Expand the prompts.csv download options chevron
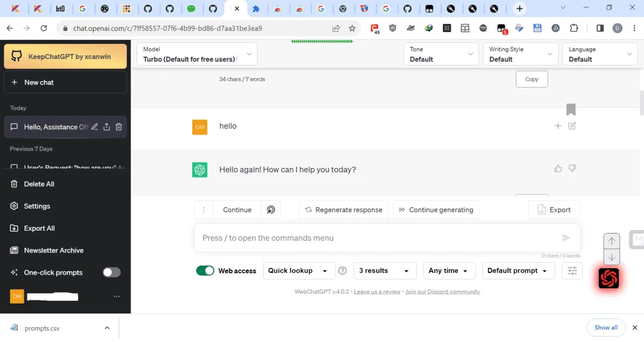Image resolution: width=644 pixels, height=342 pixels. coord(107,328)
